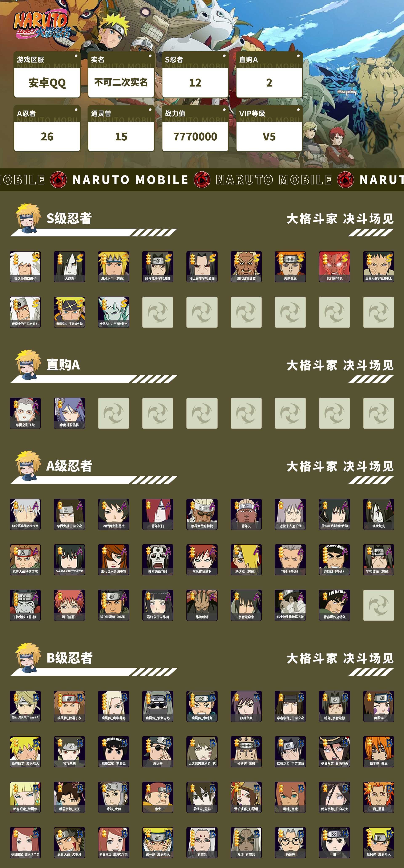Open the VIP等级 V5 card
404x868 pixels.
(269, 128)
